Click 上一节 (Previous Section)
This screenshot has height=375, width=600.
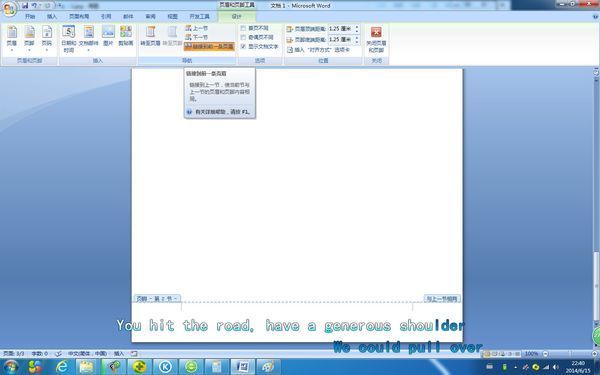click(197, 28)
